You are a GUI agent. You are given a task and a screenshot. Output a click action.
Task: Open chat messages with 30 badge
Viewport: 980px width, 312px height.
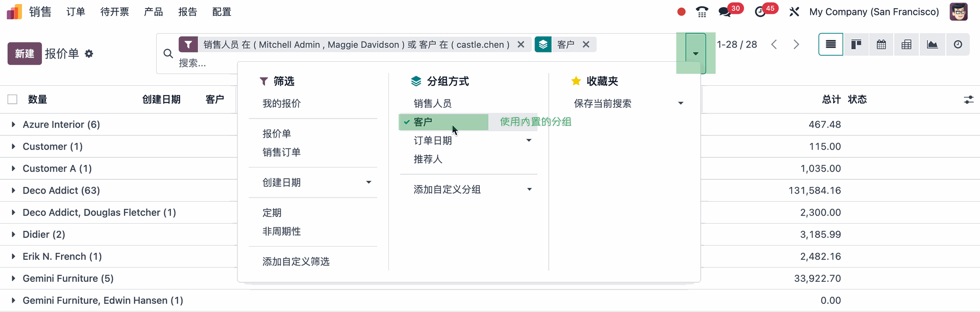[725, 12]
